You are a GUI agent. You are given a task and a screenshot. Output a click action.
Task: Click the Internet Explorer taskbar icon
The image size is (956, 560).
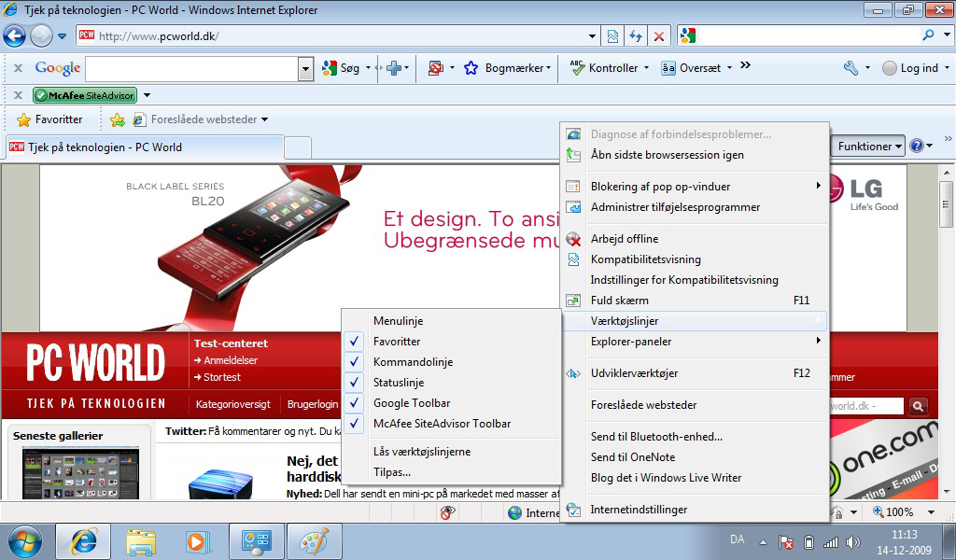tap(84, 541)
